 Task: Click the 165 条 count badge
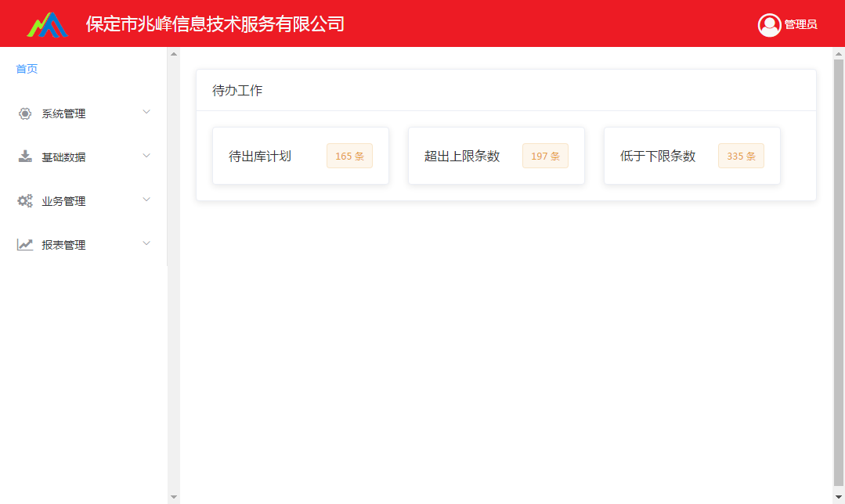pos(349,156)
